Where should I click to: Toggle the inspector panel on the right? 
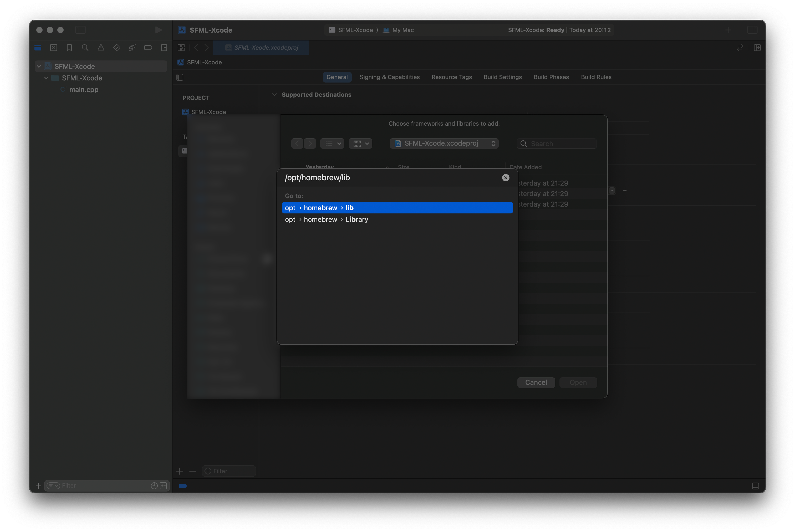click(x=752, y=30)
